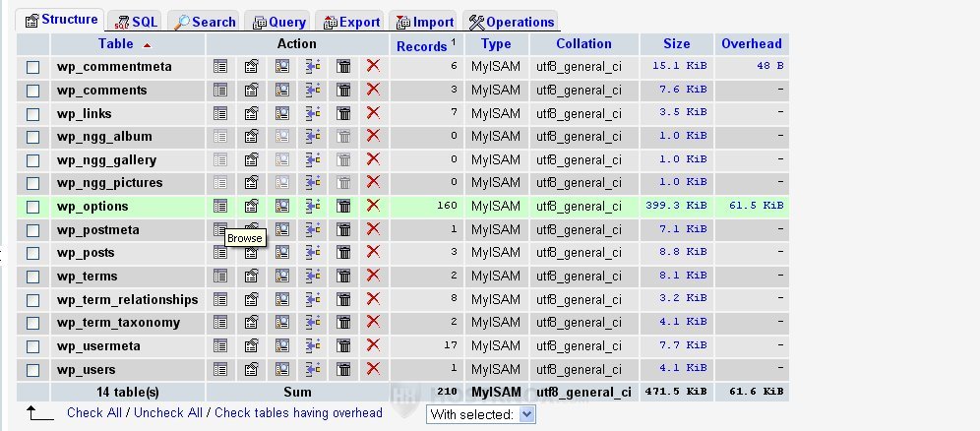This screenshot has width=980, height=431.
Task: Click the 471.5 KiB total size
Action: 676,391
